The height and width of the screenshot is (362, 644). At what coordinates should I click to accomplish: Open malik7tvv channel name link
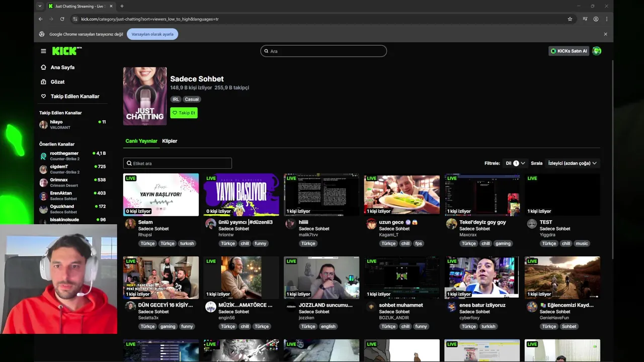pos(308,235)
